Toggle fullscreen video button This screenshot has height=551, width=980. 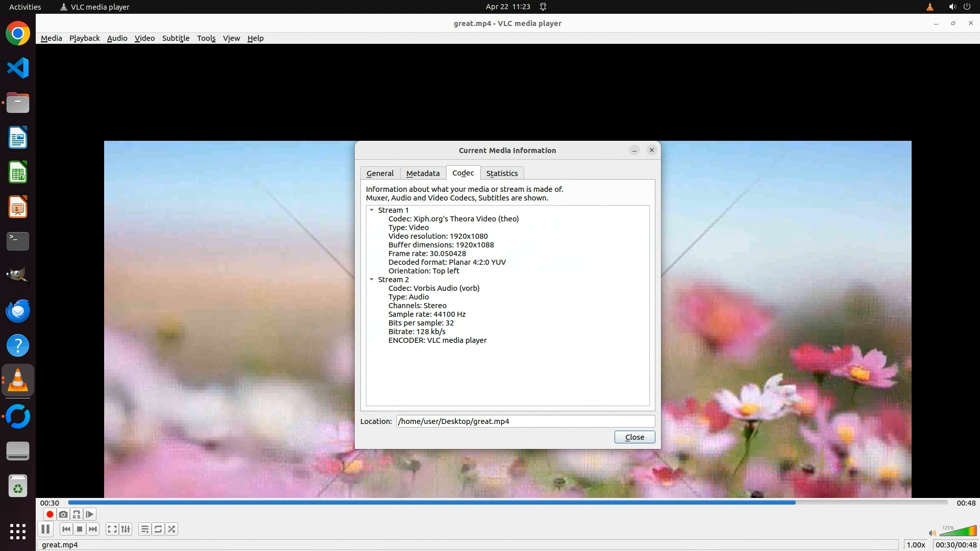tap(112, 529)
